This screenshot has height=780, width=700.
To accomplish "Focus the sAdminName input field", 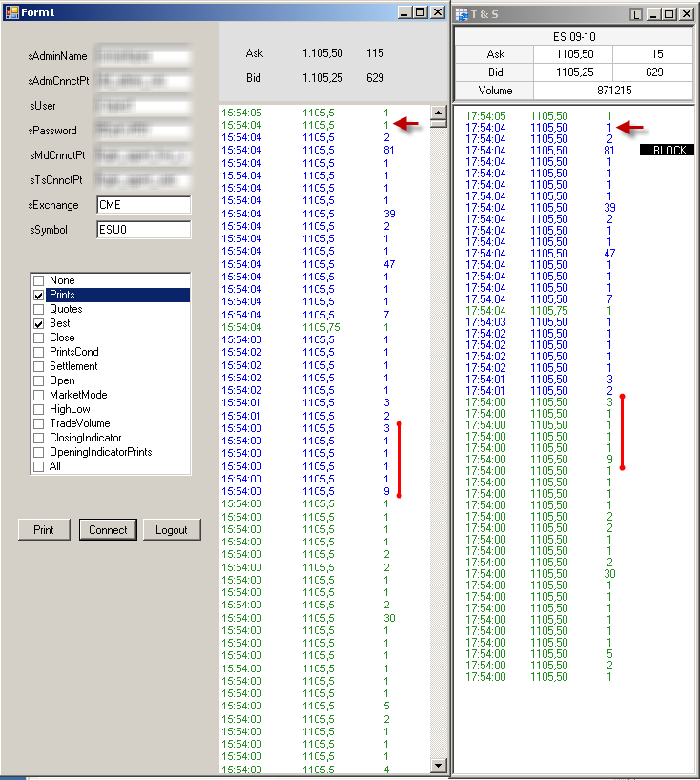I will [x=142, y=56].
